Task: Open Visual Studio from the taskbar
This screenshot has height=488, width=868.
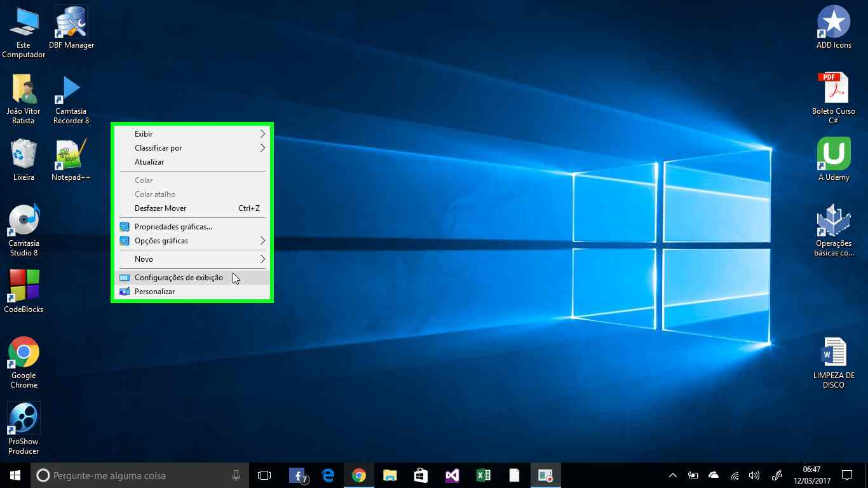Action: click(x=452, y=475)
